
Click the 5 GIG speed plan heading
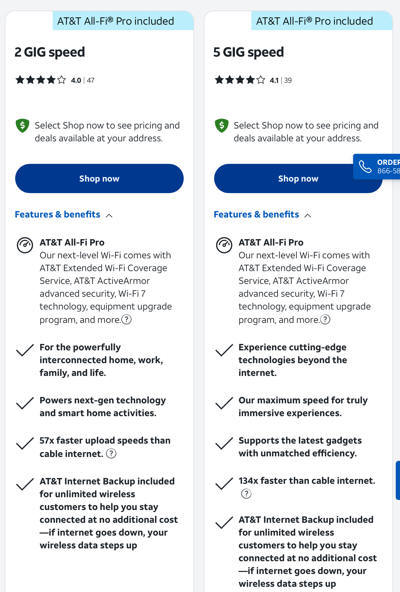(249, 52)
